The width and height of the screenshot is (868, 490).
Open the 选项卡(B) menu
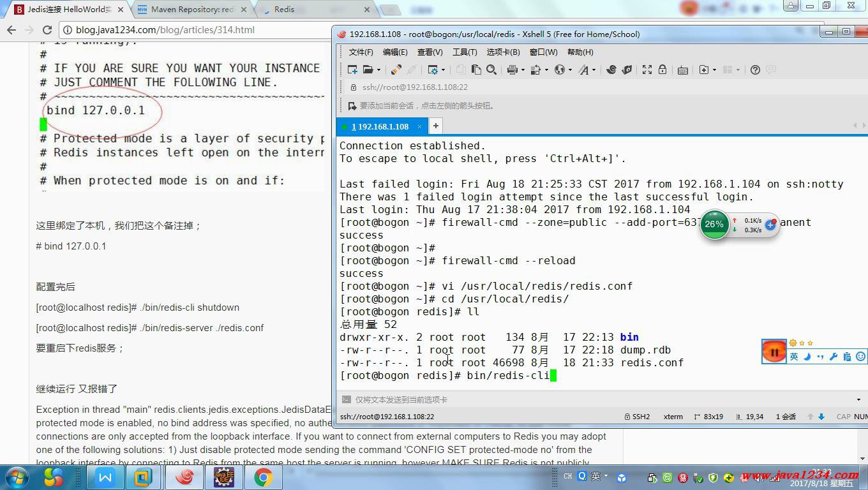pos(503,52)
